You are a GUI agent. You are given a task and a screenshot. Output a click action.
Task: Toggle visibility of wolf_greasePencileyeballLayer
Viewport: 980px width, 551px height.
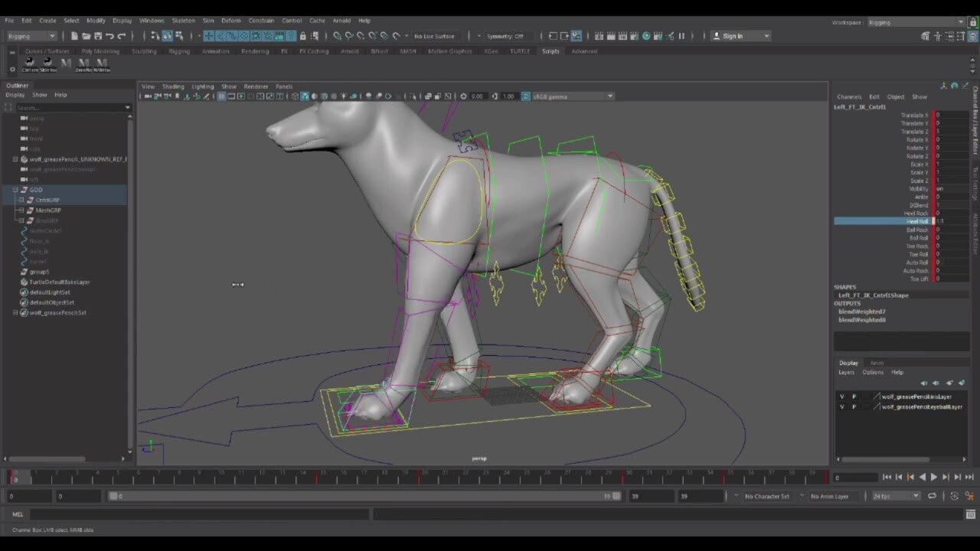[842, 406]
